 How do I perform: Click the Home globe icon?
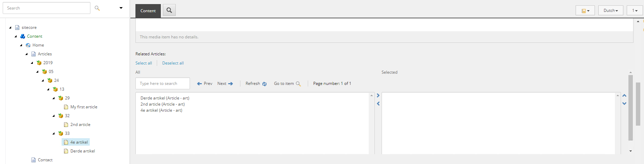coord(28,45)
